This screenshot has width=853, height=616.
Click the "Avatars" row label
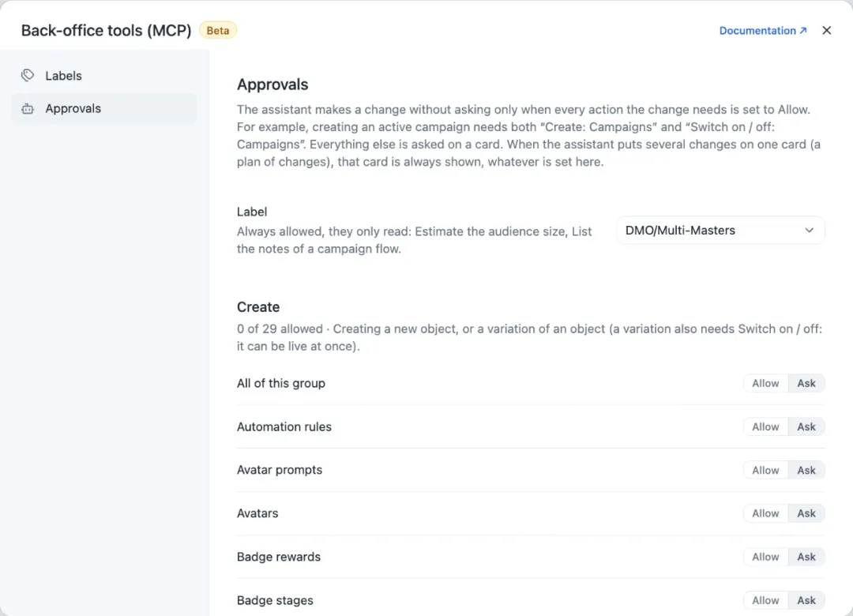click(257, 513)
